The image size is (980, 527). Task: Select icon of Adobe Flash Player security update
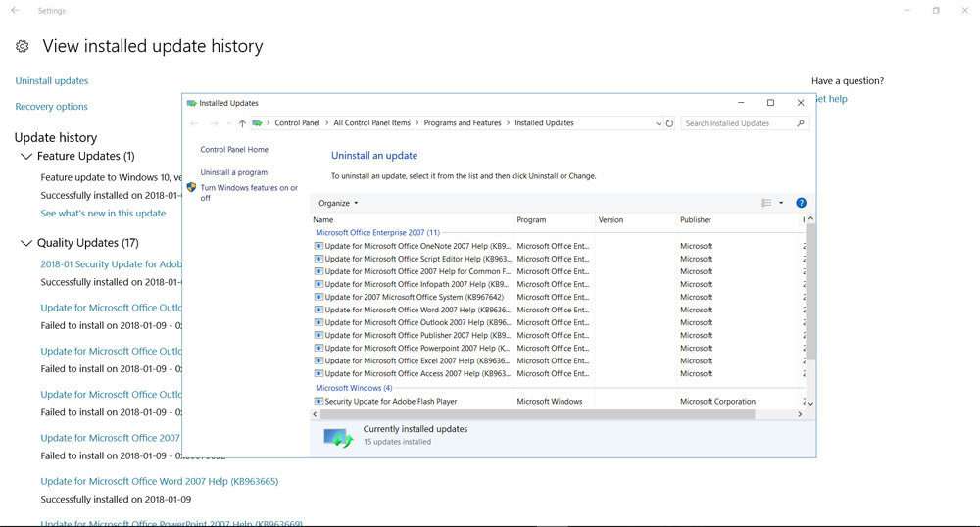318,402
